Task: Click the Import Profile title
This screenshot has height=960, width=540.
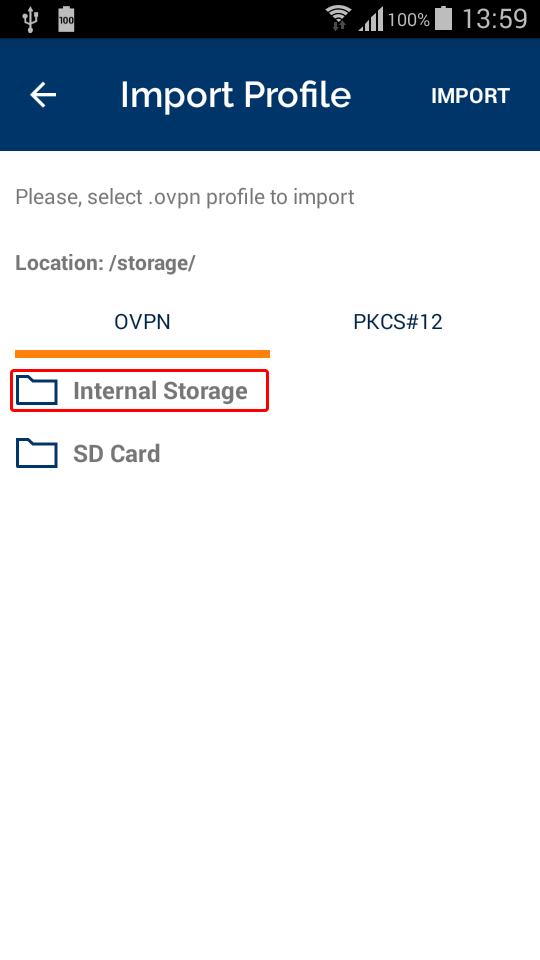Action: pyautogui.click(x=236, y=95)
